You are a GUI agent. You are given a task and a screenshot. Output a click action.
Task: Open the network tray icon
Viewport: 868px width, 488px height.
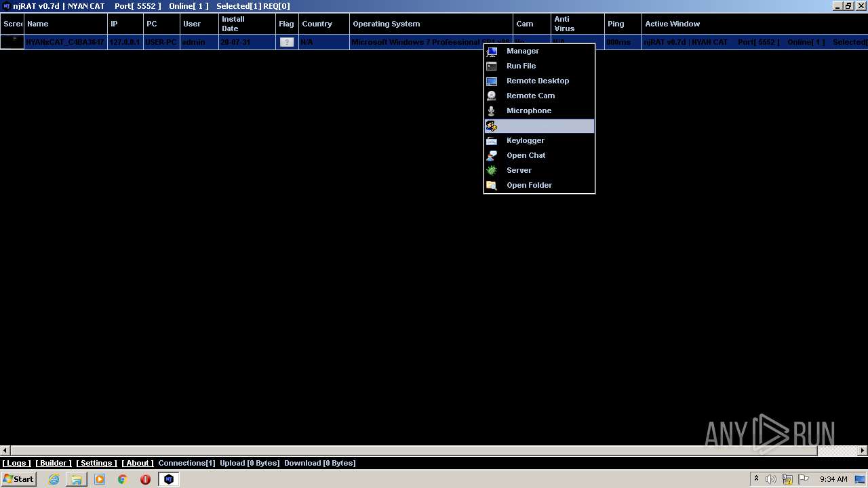pyautogui.click(x=787, y=479)
